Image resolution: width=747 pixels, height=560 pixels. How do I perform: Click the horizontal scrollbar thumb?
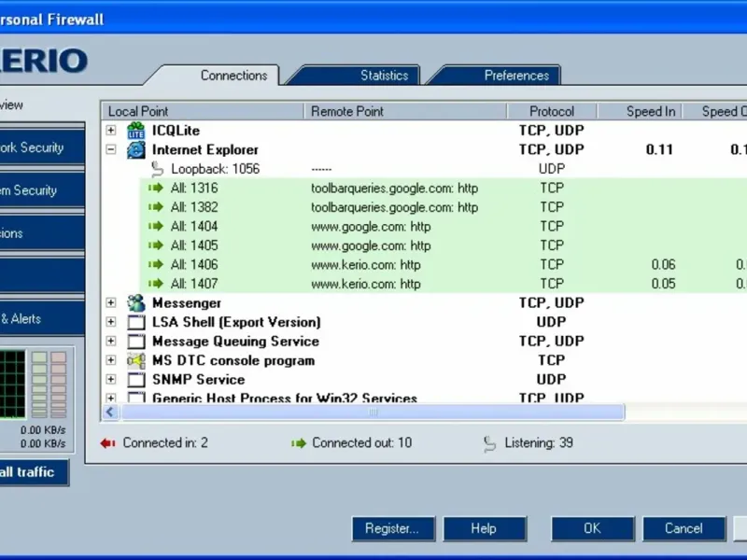[x=373, y=413]
